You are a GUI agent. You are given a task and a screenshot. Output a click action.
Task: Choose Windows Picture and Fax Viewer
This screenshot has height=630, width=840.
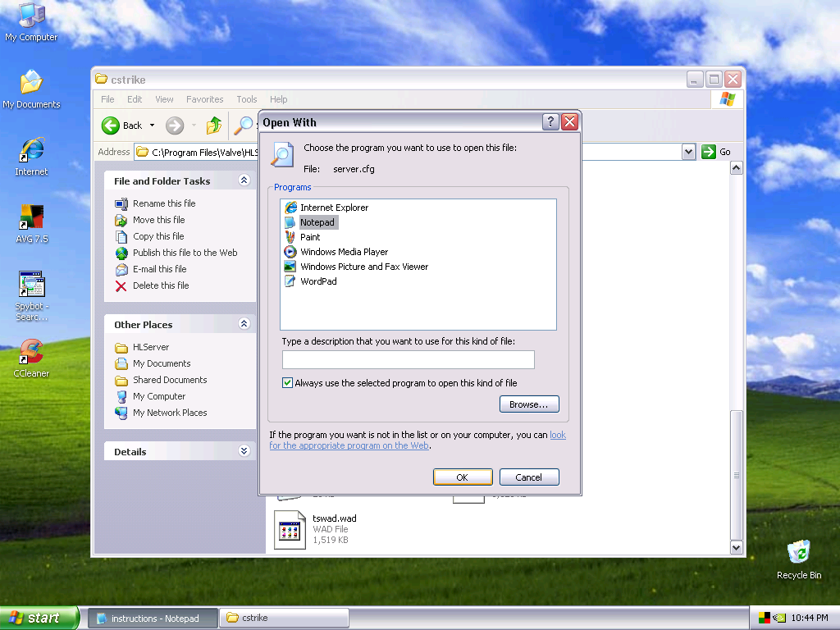[x=356, y=267]
